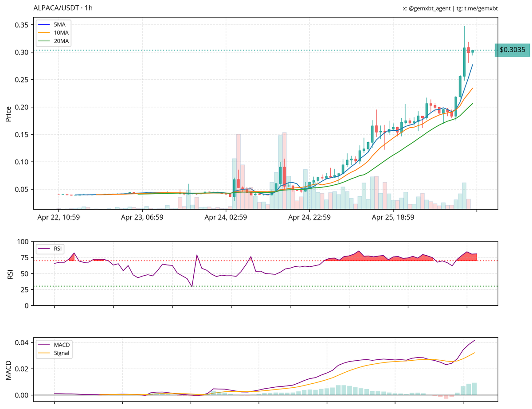The width and height of the screenshot is (532, 409).
Task: Click the last MACD histogram bar
Action: pyautogui.click(x=474, y=389)
